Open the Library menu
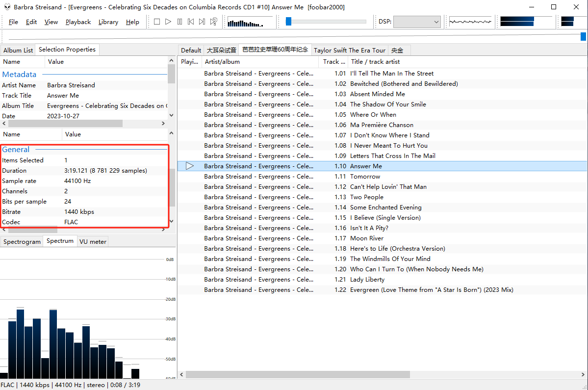This screenshot has height=390, width=588. [x=108, y=22]
